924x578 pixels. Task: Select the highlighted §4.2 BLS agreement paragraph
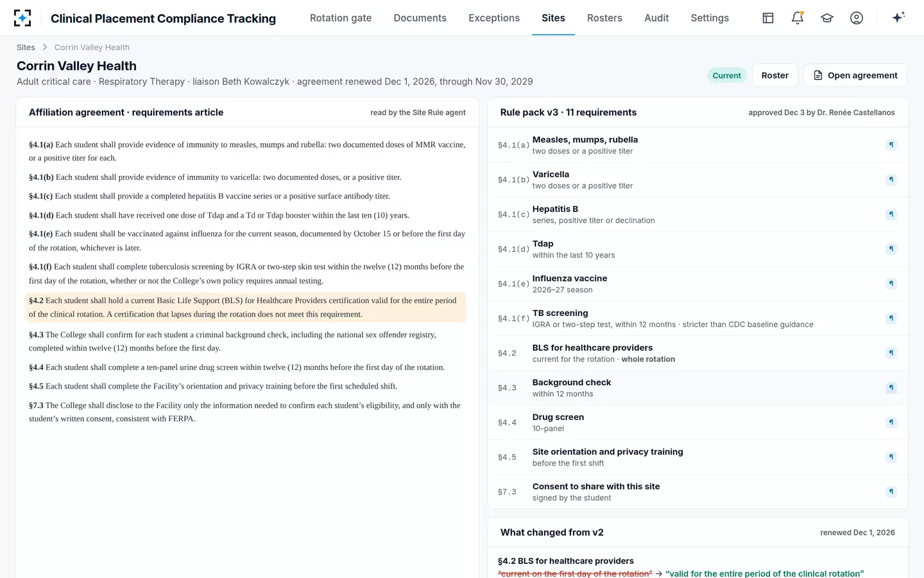(245, 308)
